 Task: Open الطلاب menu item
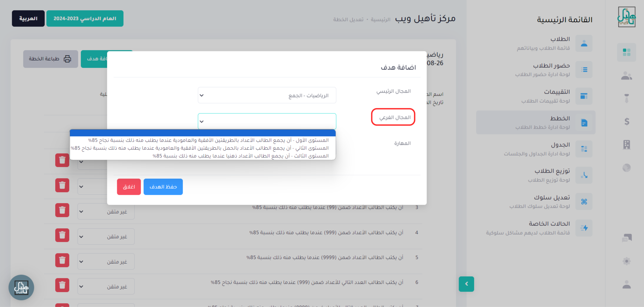coord(536,43)
